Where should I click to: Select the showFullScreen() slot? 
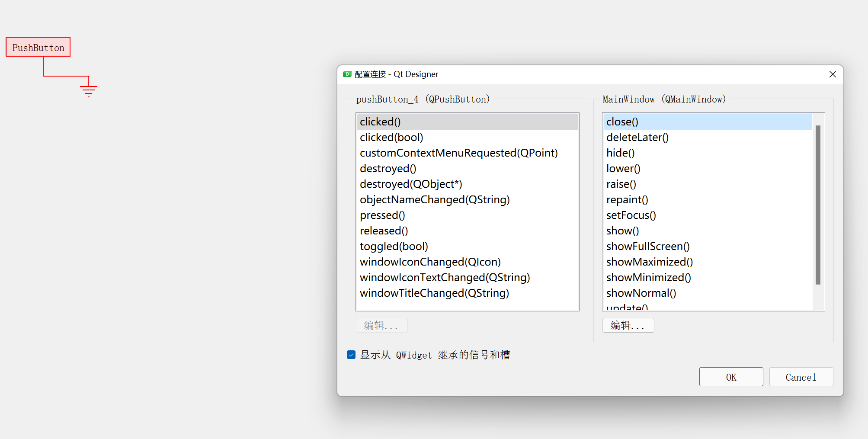[x=647, y=246]
